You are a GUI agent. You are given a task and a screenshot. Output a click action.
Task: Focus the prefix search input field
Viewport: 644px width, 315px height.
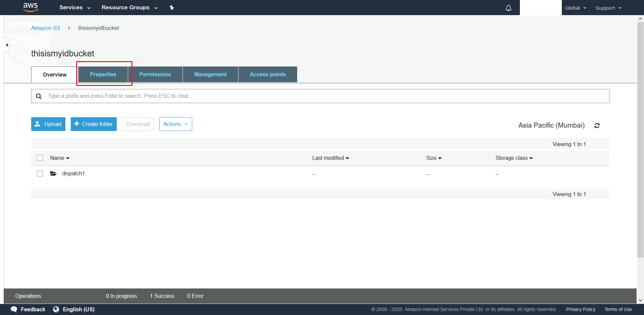[320, 96]
